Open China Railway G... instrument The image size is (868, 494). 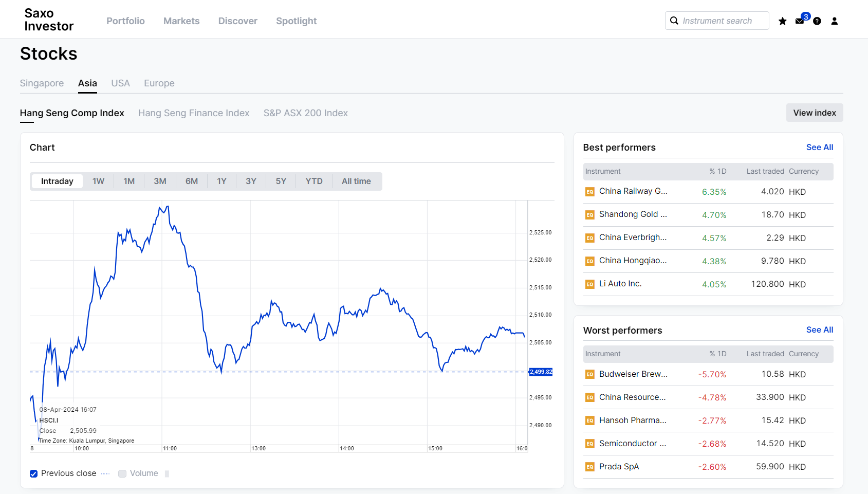point(633,191)
